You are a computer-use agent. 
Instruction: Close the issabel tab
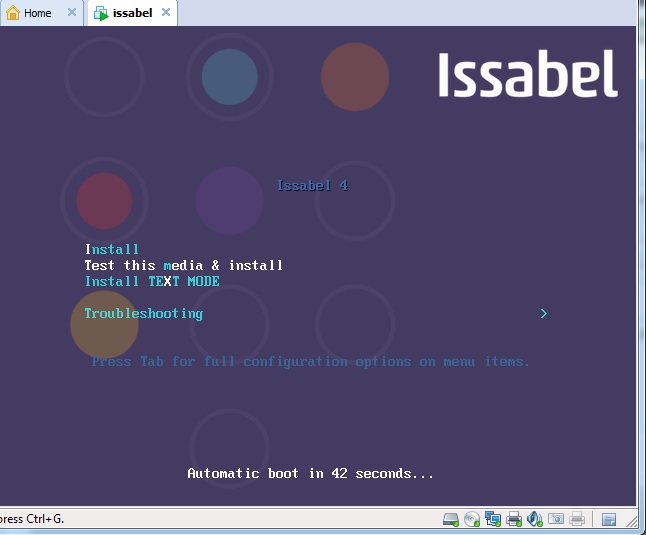click(x=166, y=12)
